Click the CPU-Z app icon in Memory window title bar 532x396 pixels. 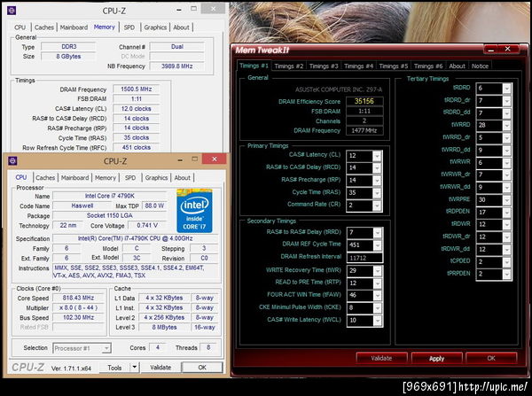(x=12, y=11)
